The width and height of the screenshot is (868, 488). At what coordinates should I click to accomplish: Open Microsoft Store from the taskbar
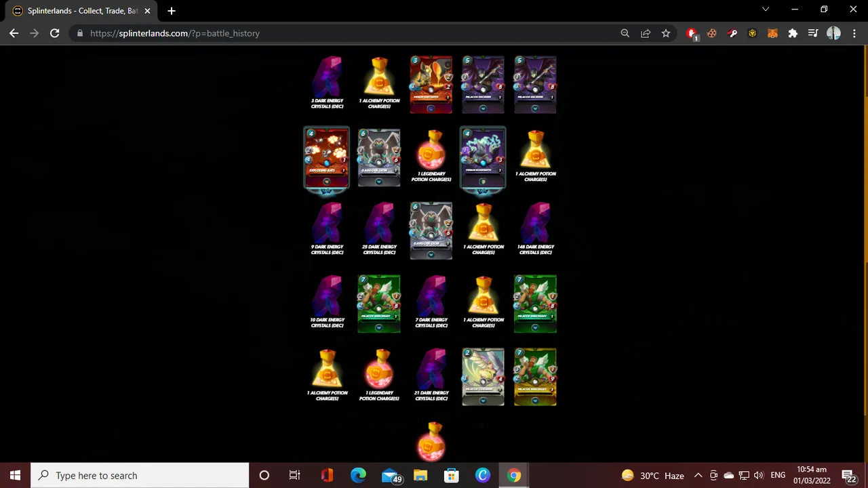pyautogui.click(x=452, y=475)
